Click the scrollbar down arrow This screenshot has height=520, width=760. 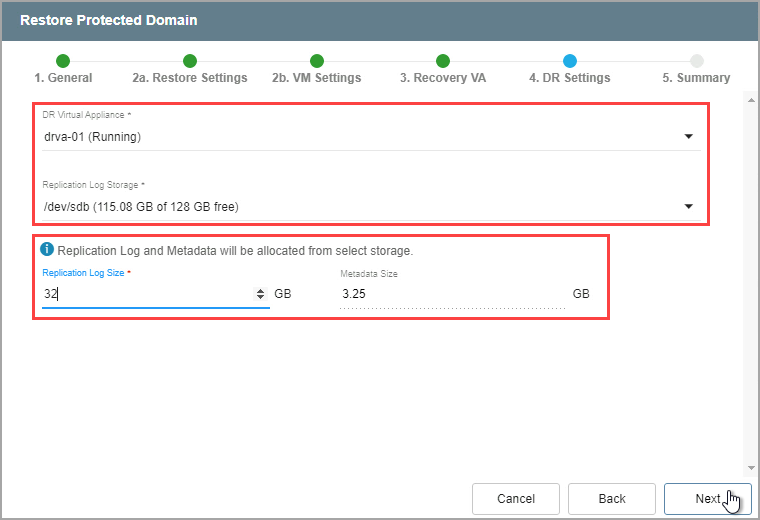[750, 467]
